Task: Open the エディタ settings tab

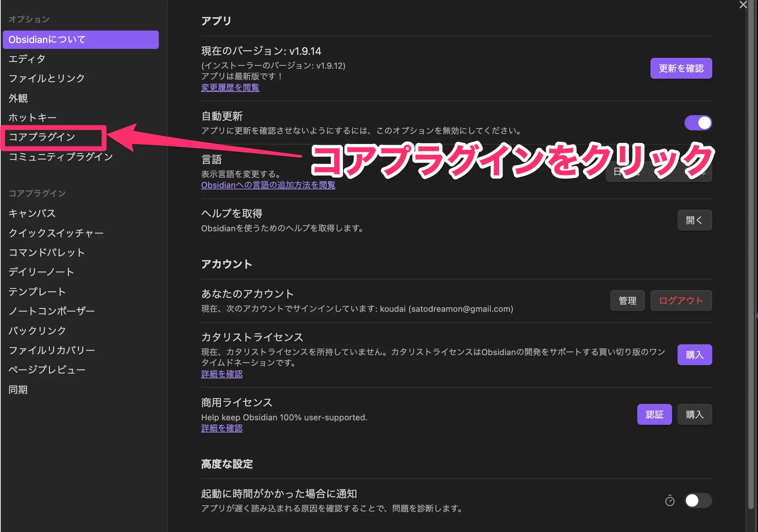Action: (81, 59)
